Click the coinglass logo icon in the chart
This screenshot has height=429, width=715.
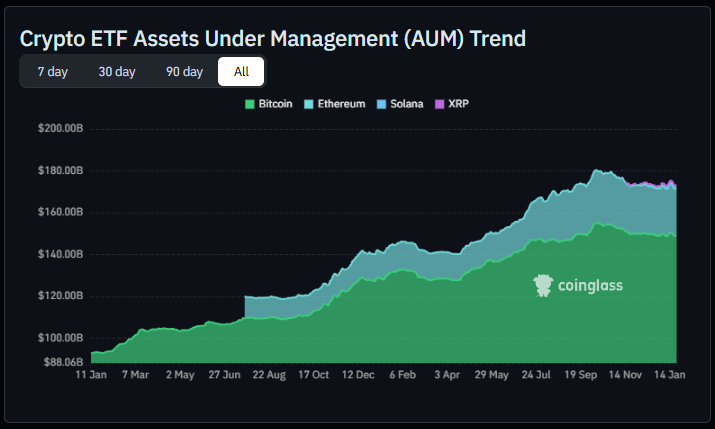(x=543, y=286)
